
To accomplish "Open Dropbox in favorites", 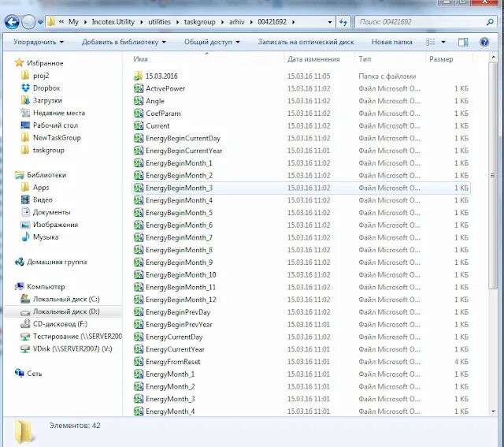I will click(46, 88).
